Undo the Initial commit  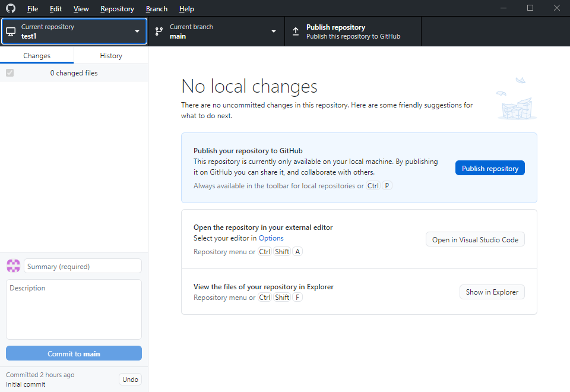pos(130,380)
